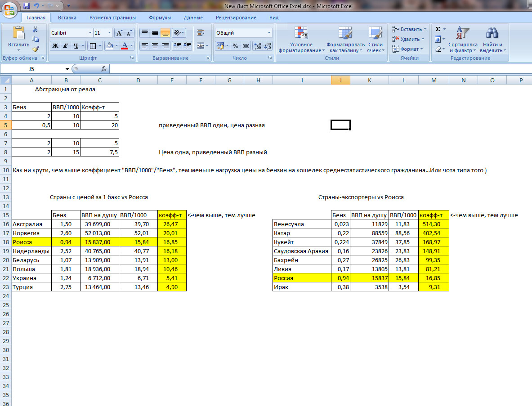This screenshot has height=406, width=532.
Task: Click the Name Box showing J5
Action: tap(31, 69)
